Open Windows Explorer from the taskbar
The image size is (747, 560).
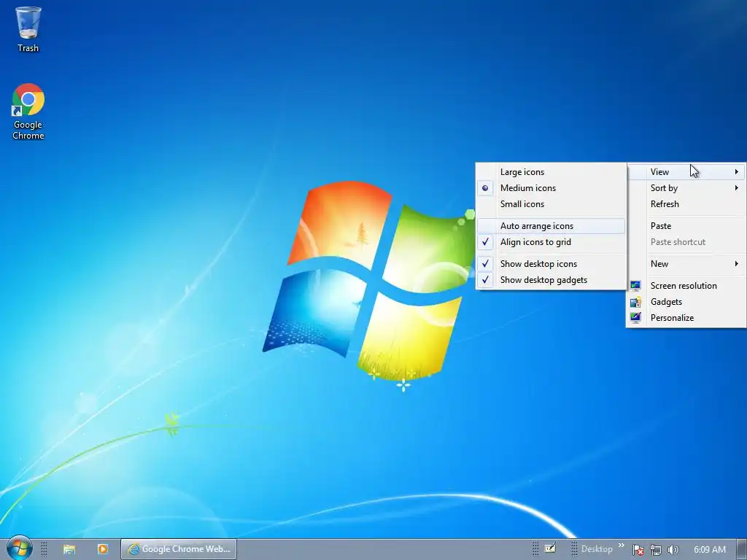pos(69,549)
